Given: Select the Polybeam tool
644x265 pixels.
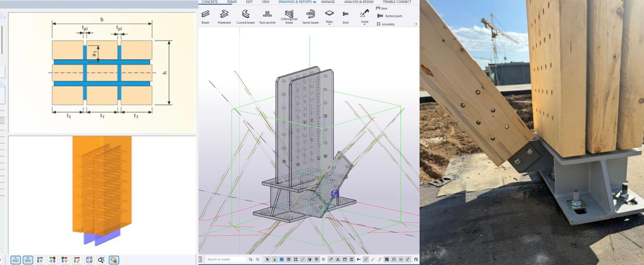Looking at the screenshot, I should pyautogui.click(x=224, y=17).
